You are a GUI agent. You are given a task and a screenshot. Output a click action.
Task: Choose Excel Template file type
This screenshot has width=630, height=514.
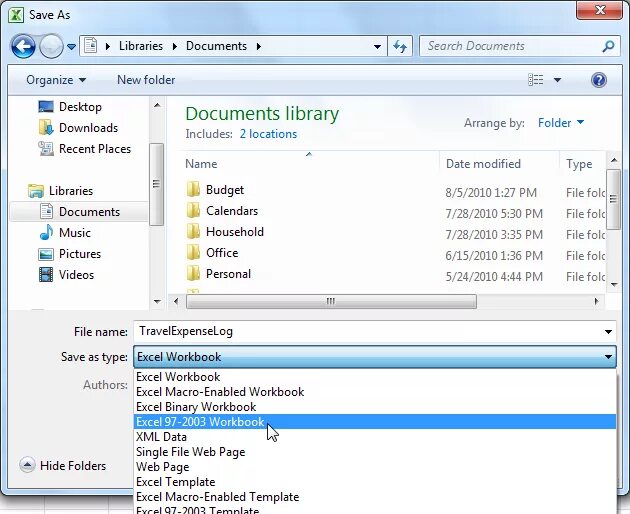pyautogui.click(x=374, y=482)
